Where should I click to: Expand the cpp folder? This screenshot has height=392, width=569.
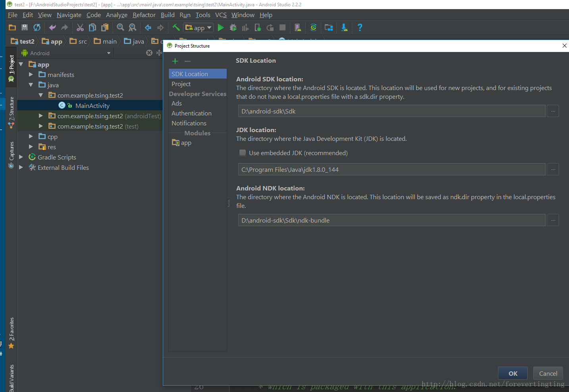click(x=31, y=136)
